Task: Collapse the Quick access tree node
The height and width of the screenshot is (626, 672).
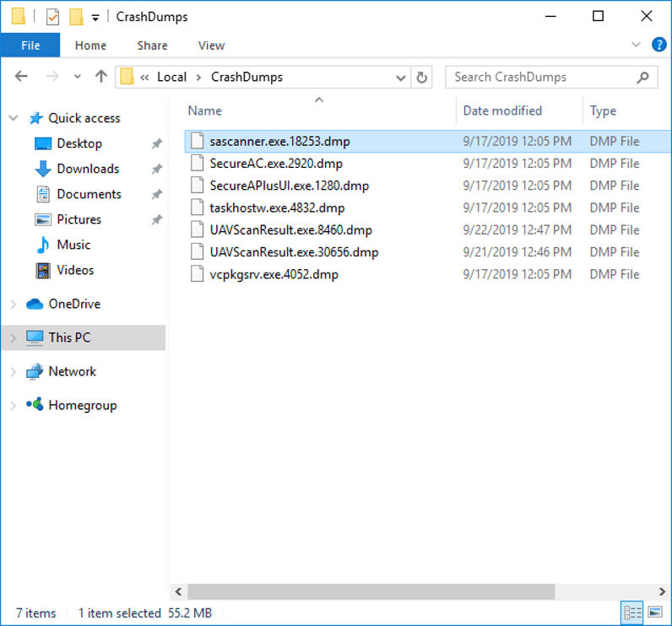Action: [x=14, y=118]
